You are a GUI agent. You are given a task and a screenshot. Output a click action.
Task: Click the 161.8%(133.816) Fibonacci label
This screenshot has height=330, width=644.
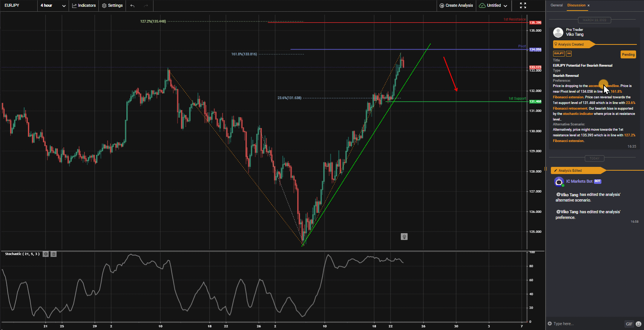(x=244, y=54)
